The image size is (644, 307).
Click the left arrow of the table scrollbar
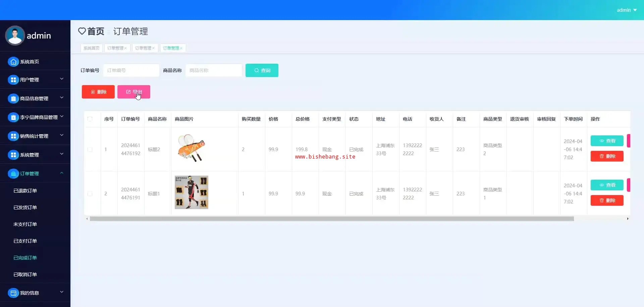(87, 219)
